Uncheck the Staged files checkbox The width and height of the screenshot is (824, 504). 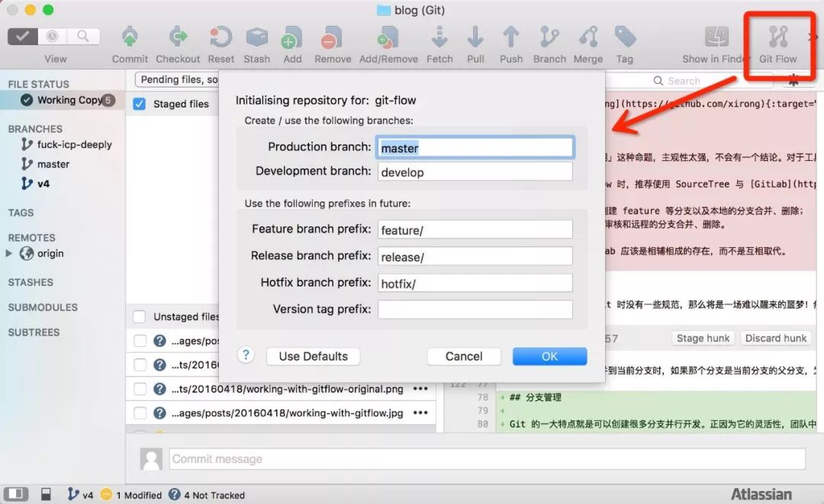[140, 104]
